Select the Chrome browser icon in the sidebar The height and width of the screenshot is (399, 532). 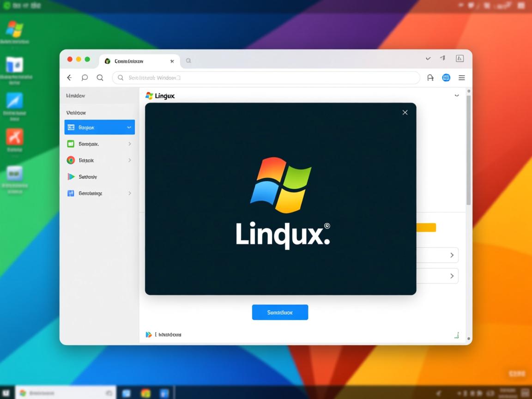pos(71,160)
